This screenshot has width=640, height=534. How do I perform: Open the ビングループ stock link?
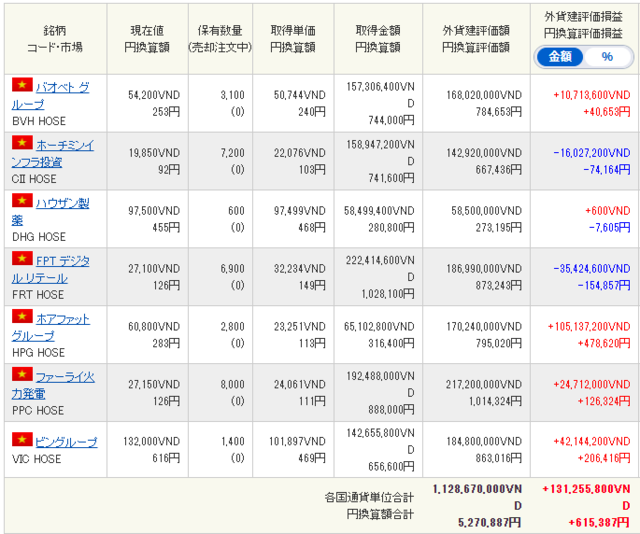66,442
